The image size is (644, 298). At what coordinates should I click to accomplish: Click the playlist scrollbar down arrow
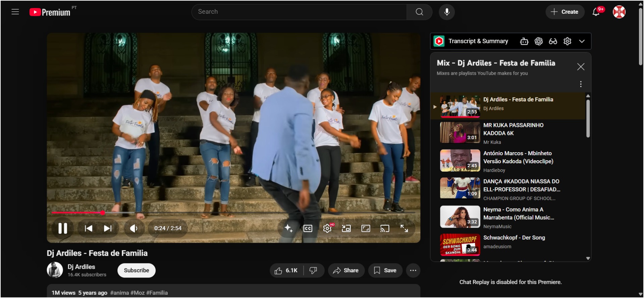[588, 258]
